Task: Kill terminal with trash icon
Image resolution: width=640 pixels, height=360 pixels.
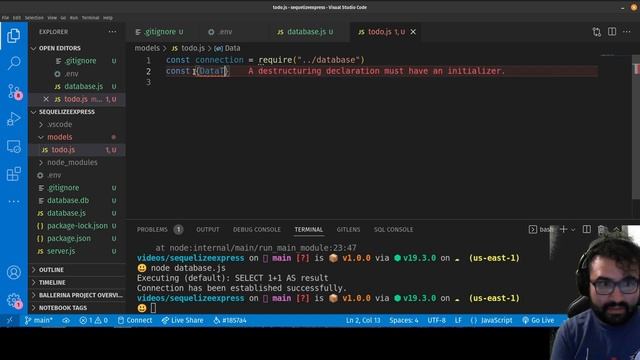Action: (601, 229)
